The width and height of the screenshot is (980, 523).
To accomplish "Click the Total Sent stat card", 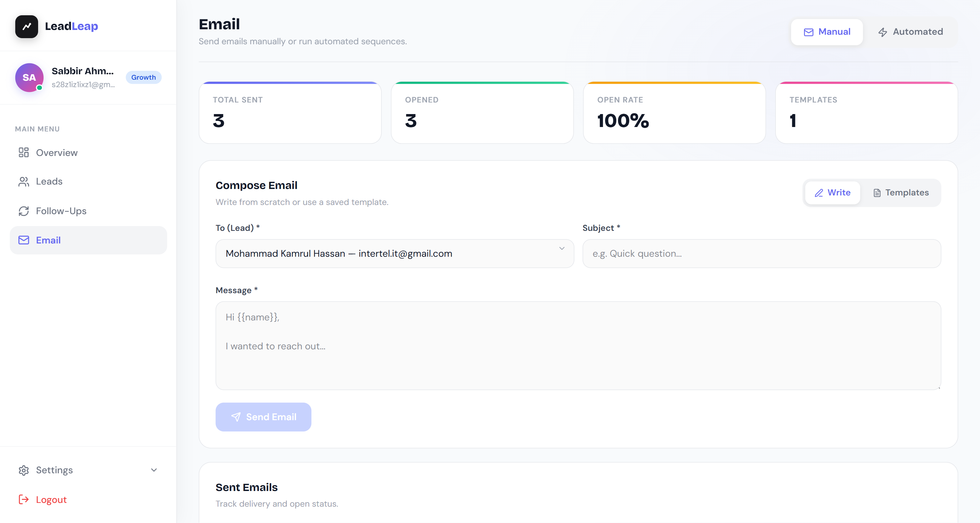I will pyautogui.click(x=290, y=113).
